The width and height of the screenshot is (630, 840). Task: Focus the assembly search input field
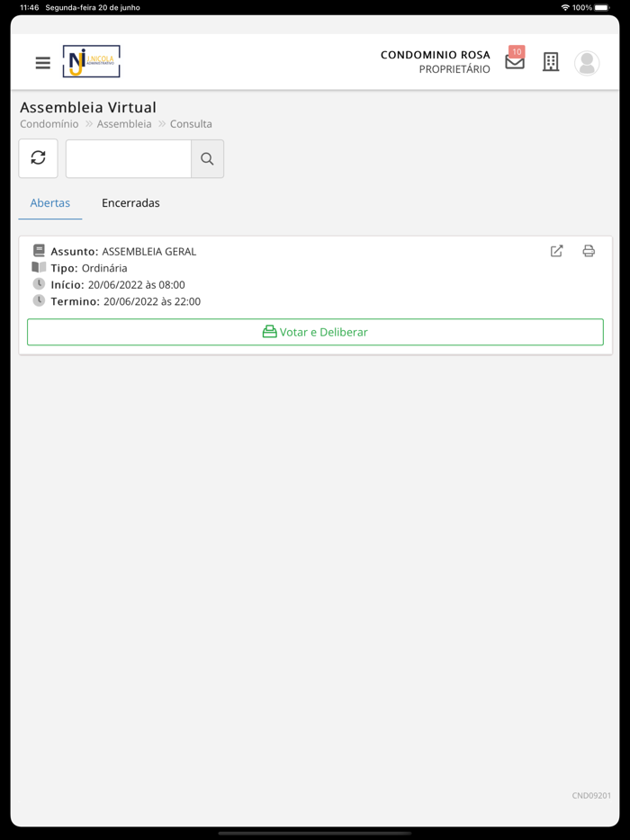click(x=129, y=159)
